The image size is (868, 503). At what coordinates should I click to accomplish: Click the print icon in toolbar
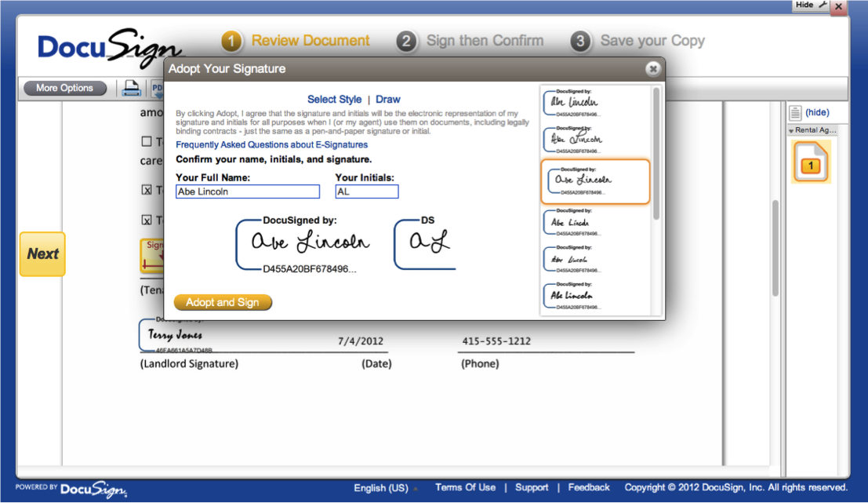[131, 88]
